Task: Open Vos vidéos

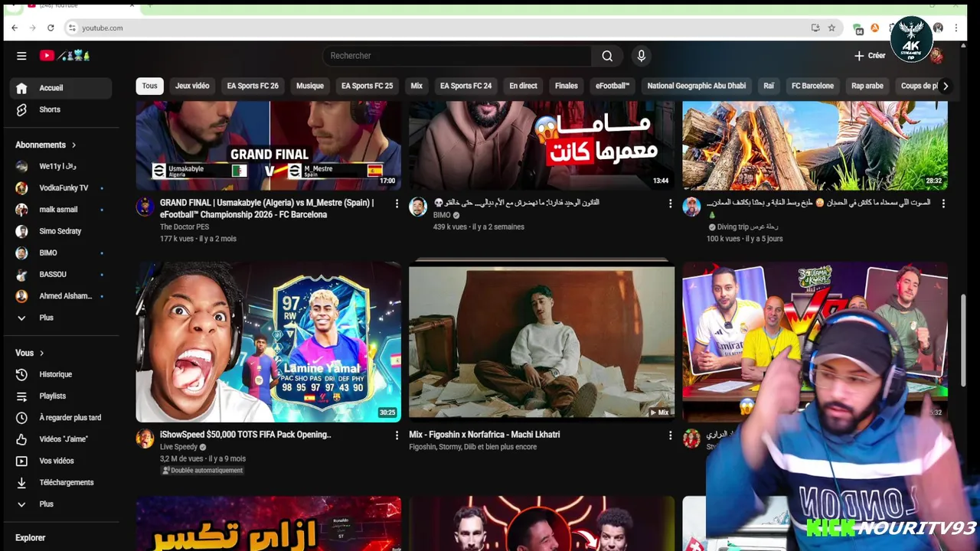Action: coord(61,461)
